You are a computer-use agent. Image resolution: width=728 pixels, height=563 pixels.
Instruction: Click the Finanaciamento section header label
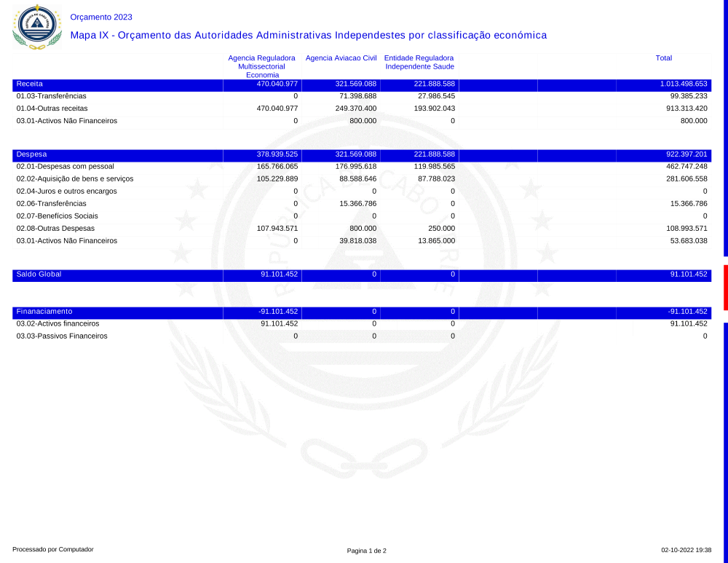[44, 311]
